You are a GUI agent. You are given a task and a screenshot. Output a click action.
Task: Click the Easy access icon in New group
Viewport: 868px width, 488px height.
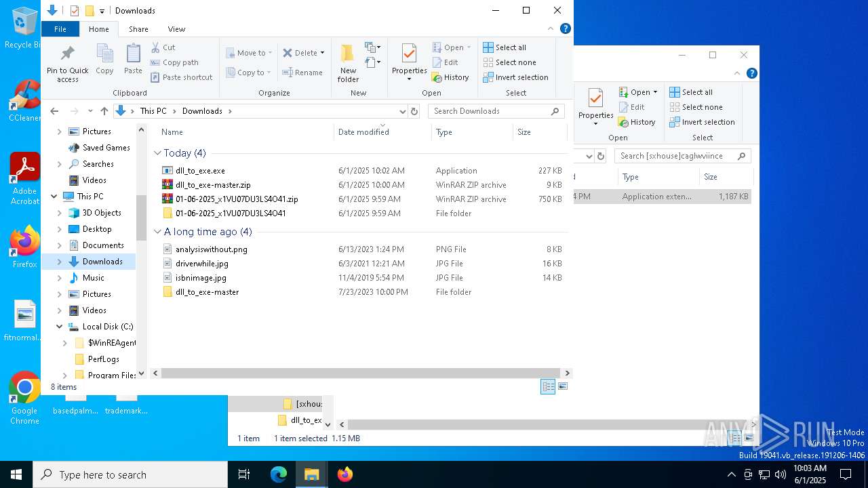(372, 62)
